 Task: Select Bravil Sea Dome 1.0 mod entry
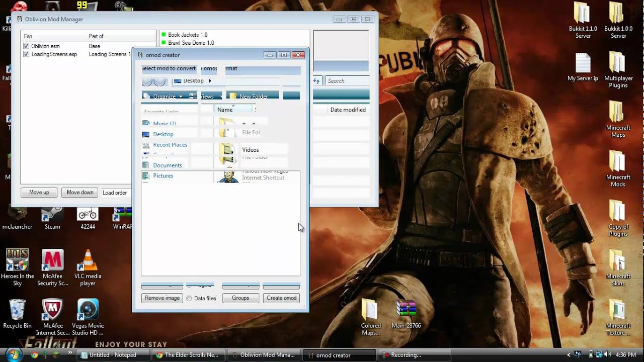pos(191,43)
